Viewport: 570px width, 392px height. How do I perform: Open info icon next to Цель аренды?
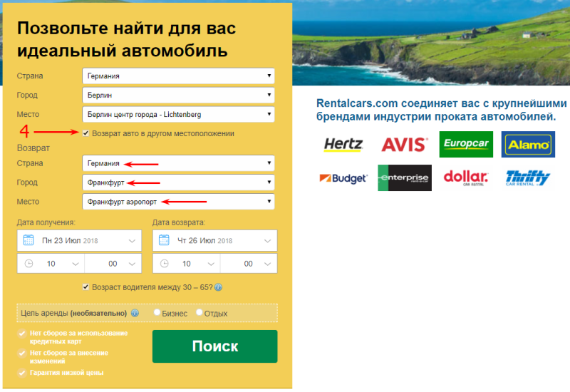[x=135, y=313]
